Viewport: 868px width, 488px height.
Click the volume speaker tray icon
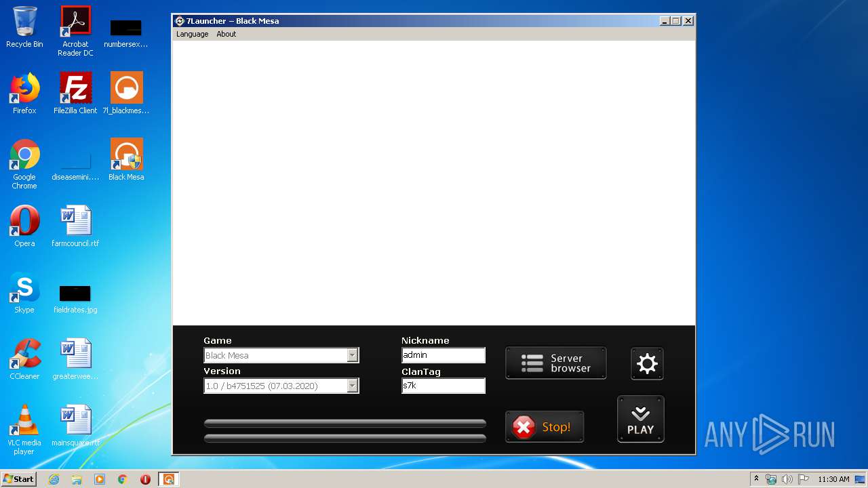tap(787, 479)
